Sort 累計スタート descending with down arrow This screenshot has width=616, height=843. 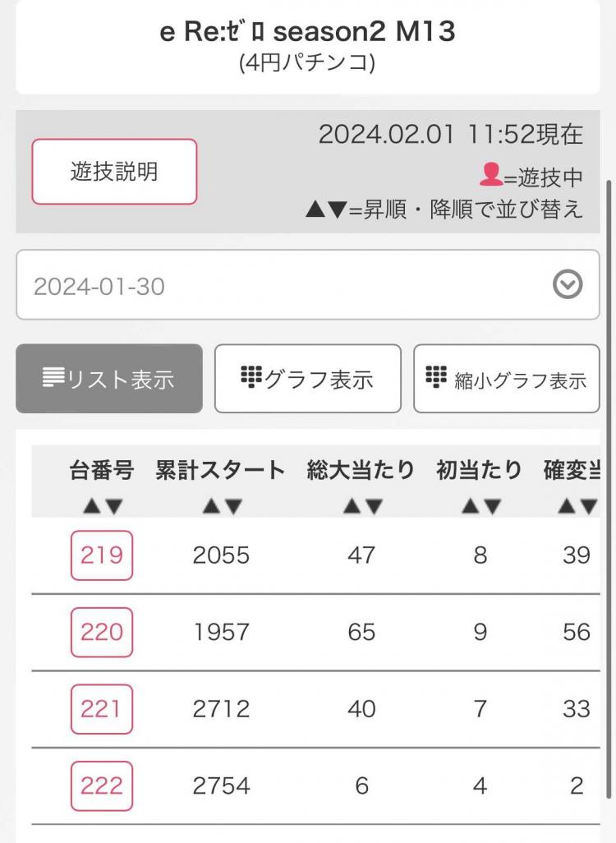point(232,506)
